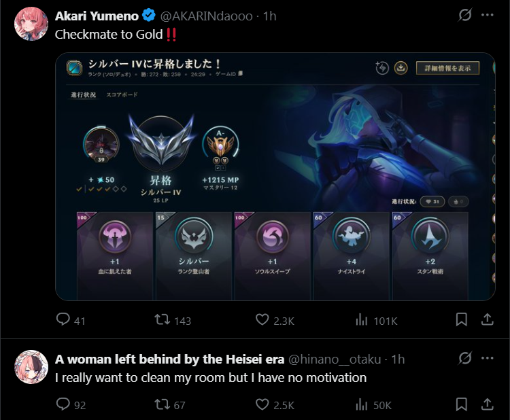The height and width of the screenshot is (420, 510).
Task: Open more options on hinano__otaku's tweet
Action: tap(487, 358)
